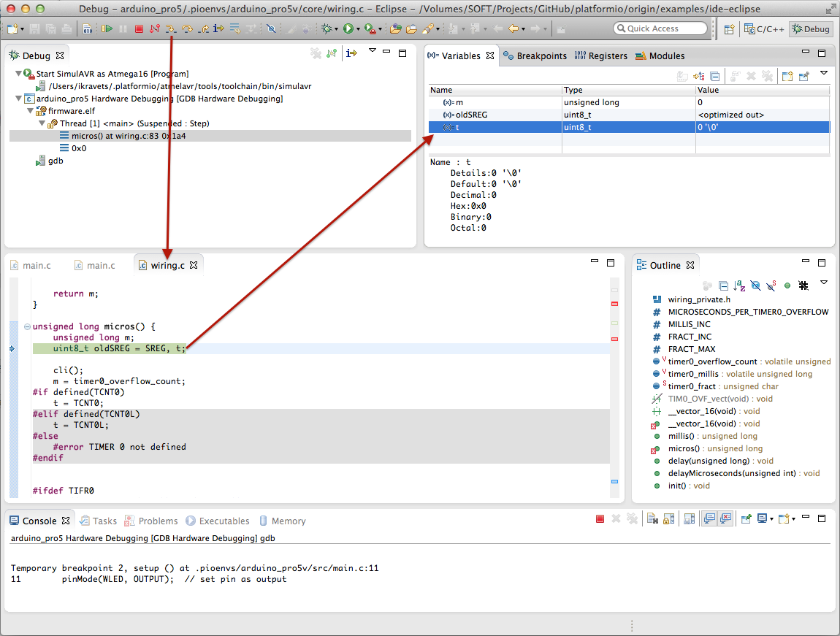Open the Debug view menu triangle

click(373, 50)
